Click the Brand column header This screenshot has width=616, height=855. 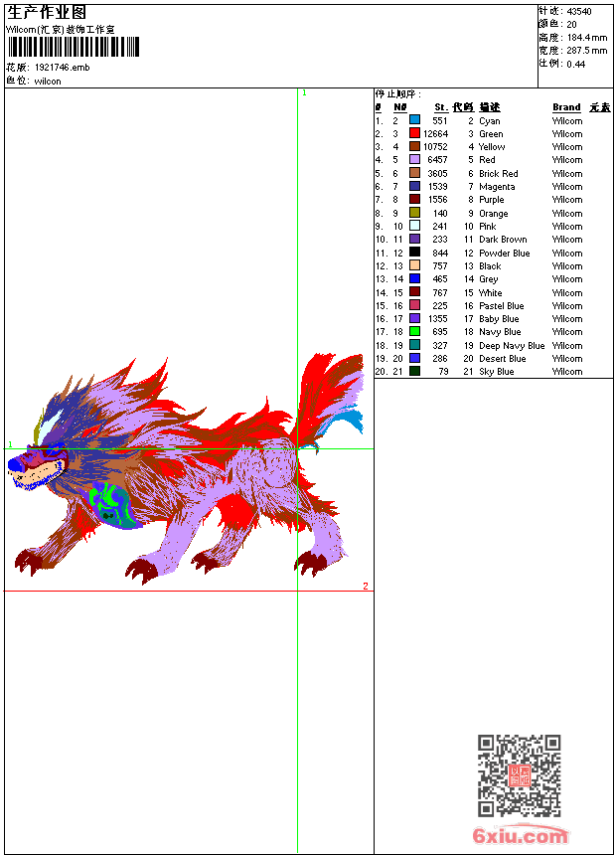566,107
